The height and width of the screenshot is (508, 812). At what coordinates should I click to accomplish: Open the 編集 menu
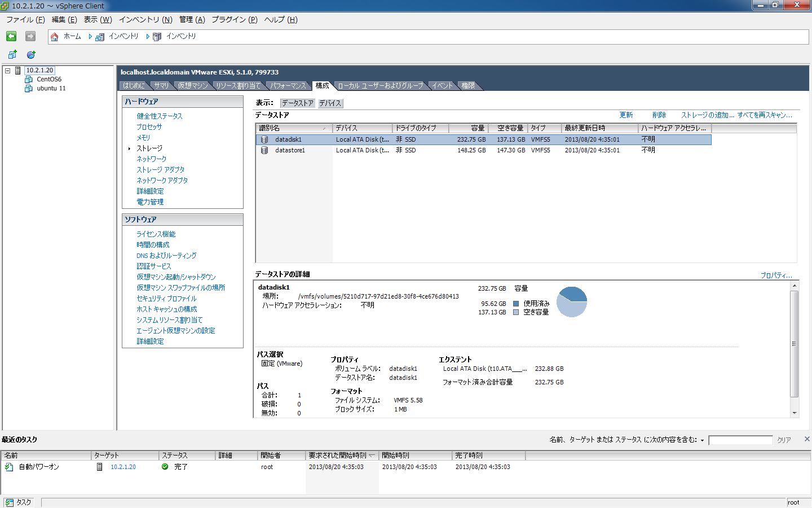coord(64,19)
